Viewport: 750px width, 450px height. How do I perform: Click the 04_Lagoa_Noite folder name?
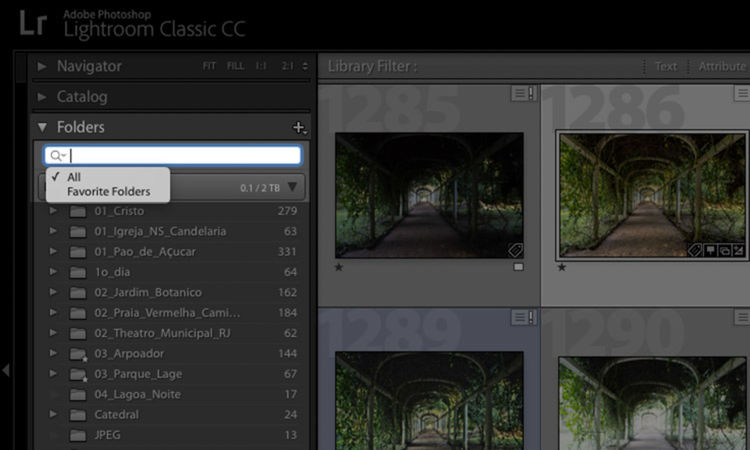pyautogui.click(x=138, y=394)
